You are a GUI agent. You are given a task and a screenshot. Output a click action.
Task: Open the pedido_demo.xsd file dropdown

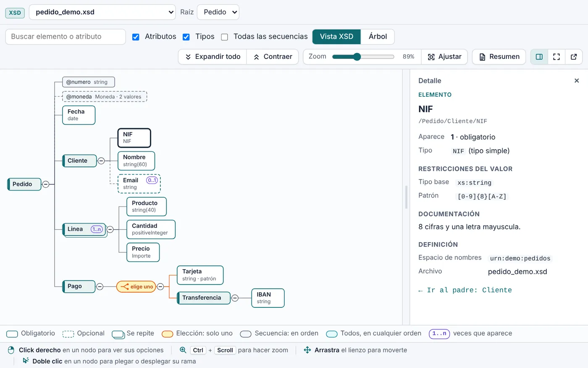pos(102,12)
